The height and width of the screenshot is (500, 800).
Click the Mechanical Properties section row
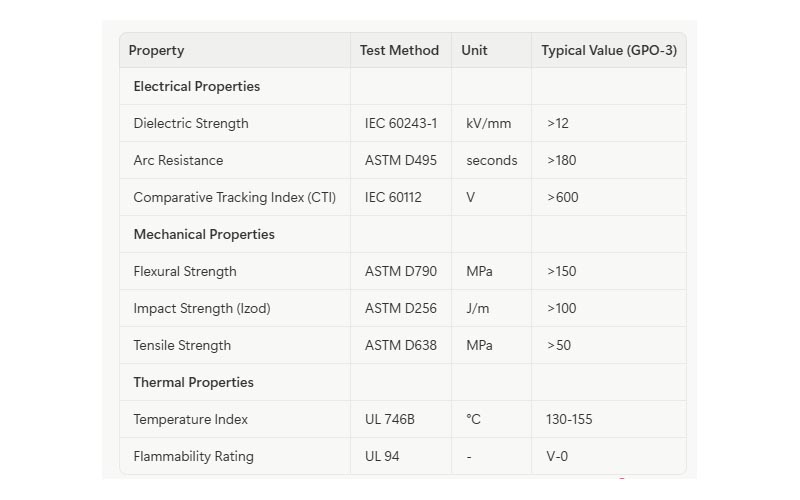[204, 235]
